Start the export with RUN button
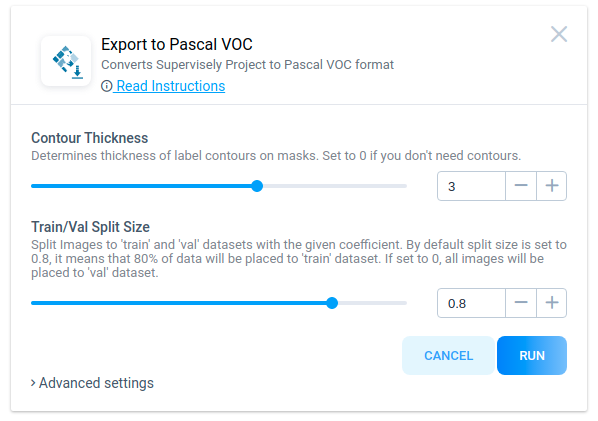Image resolution: width=598 pixels, height=421 pixels. coord(532,355)
